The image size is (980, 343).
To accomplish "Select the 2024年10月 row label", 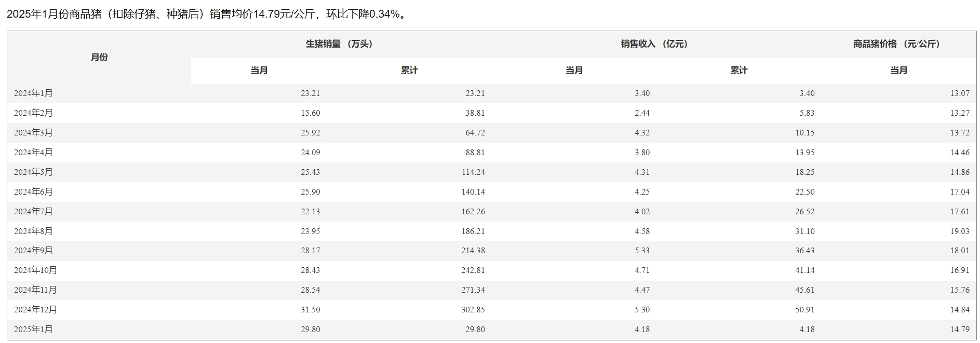I will click(x=35, y=270).
